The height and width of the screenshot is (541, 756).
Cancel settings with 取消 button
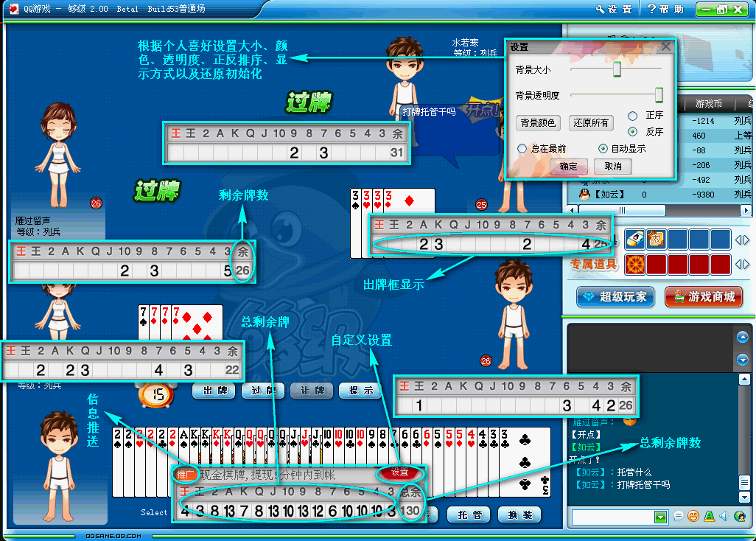613,167
